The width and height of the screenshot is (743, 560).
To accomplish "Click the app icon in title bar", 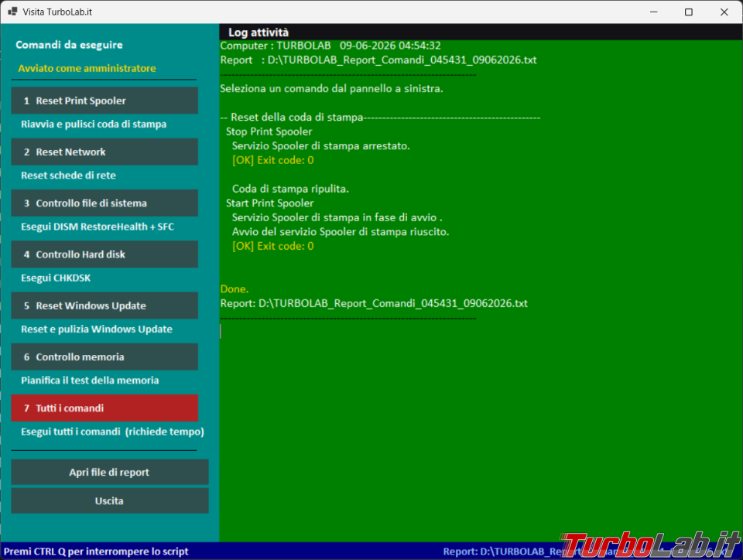I will 13,12.
